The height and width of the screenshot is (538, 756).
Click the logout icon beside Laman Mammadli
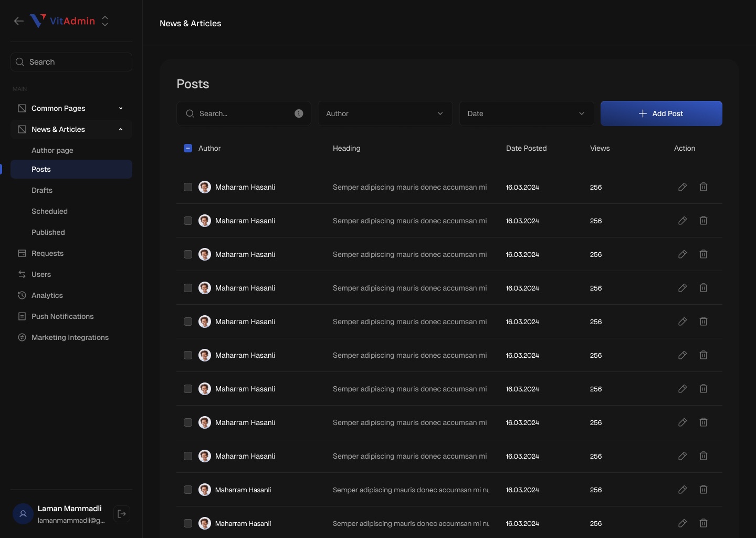(122, 514)
